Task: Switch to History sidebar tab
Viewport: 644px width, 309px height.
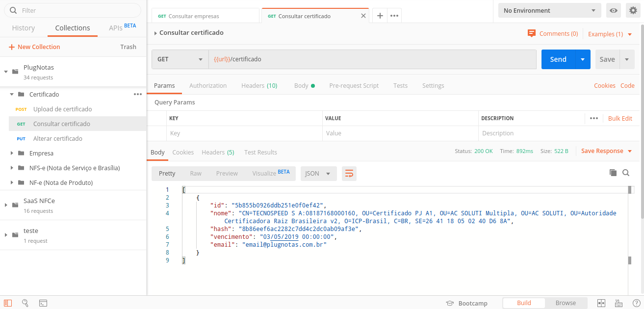Action: (x=24, y=28)
